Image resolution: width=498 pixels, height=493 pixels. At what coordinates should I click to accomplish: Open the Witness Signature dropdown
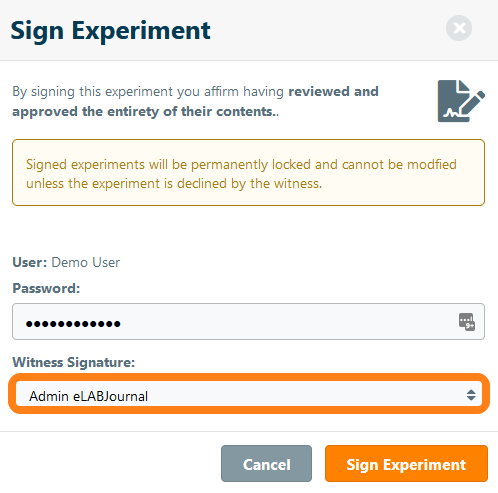[x=249, y=395]
